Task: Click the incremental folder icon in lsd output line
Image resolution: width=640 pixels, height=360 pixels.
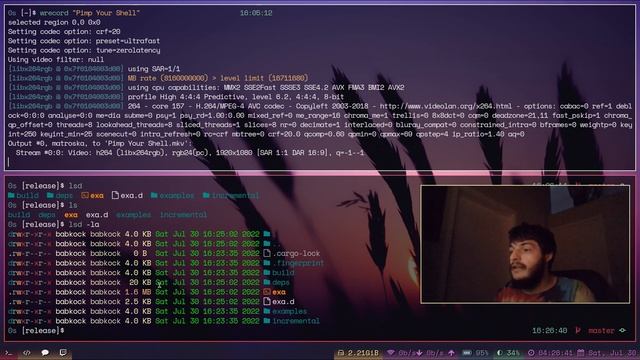Action: [x=206, y=196]
